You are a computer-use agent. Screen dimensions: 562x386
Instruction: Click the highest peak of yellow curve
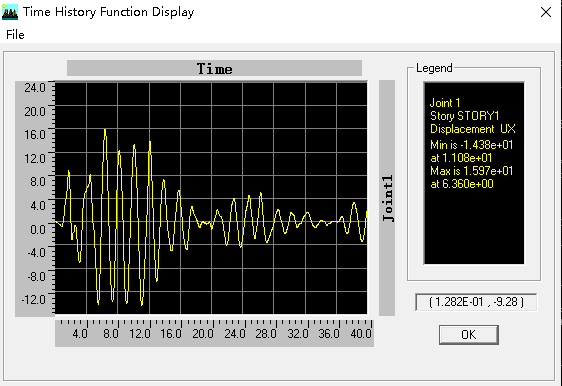pyautogui.click(x=105, y=130)
